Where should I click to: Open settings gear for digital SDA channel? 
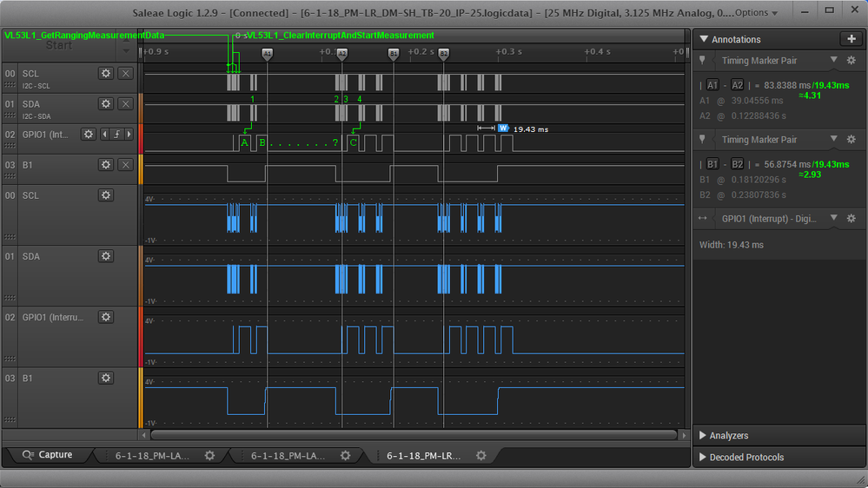pyautogui.click(x=106, y=104)
